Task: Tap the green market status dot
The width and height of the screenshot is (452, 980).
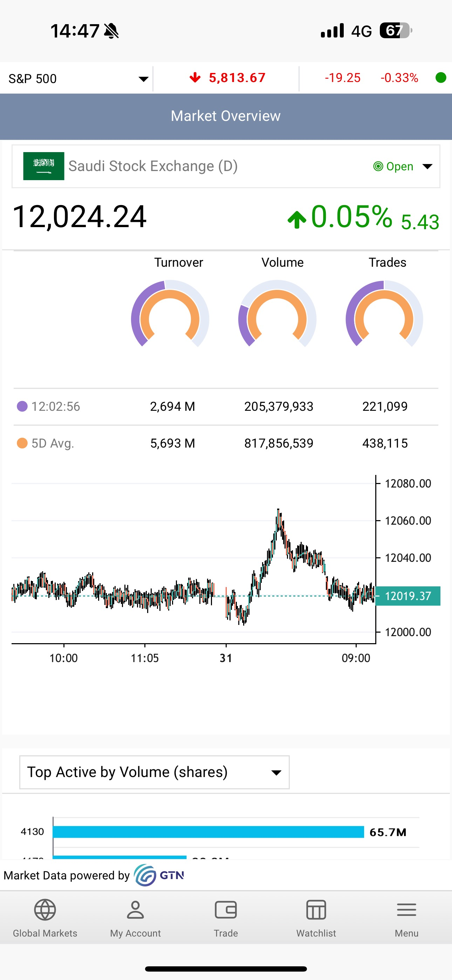Action: (440, 77)
